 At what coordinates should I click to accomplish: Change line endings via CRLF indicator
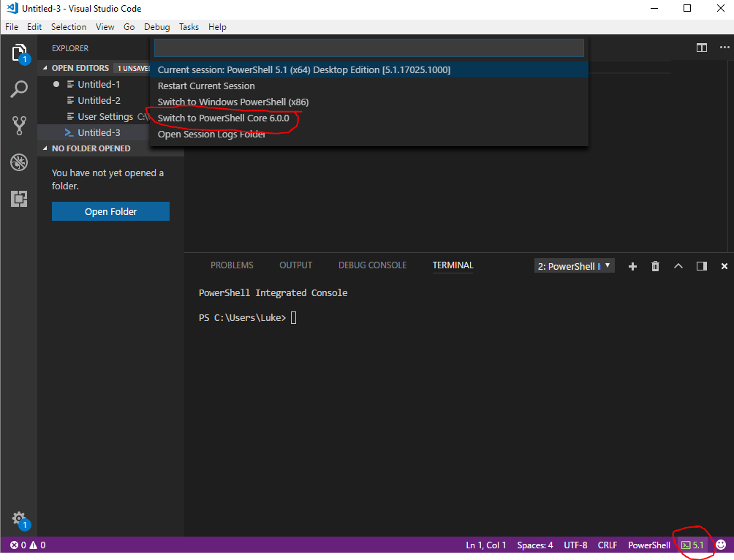pyautogui.click(x=607, y=545)
